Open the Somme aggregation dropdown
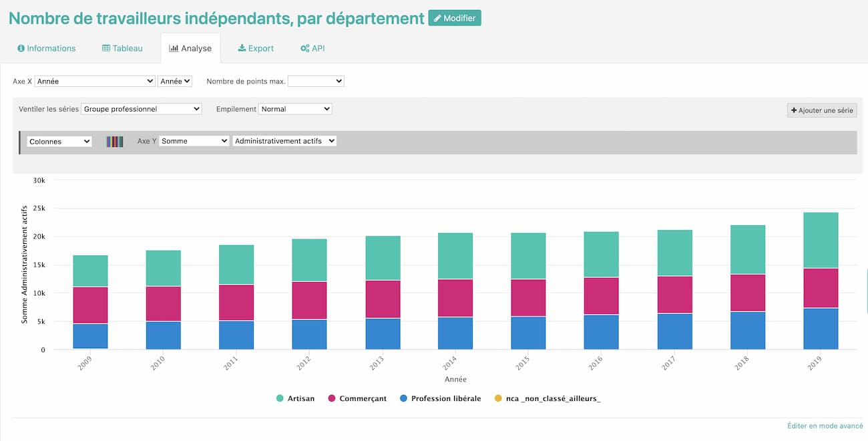The width and height of the screenshot is (868, 441). click(x=194, y=141)
